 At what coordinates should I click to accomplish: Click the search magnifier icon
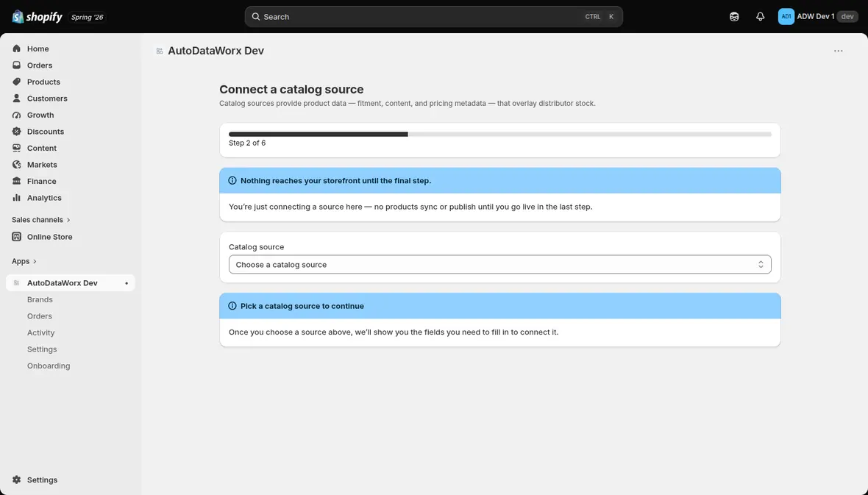(256, 17)
